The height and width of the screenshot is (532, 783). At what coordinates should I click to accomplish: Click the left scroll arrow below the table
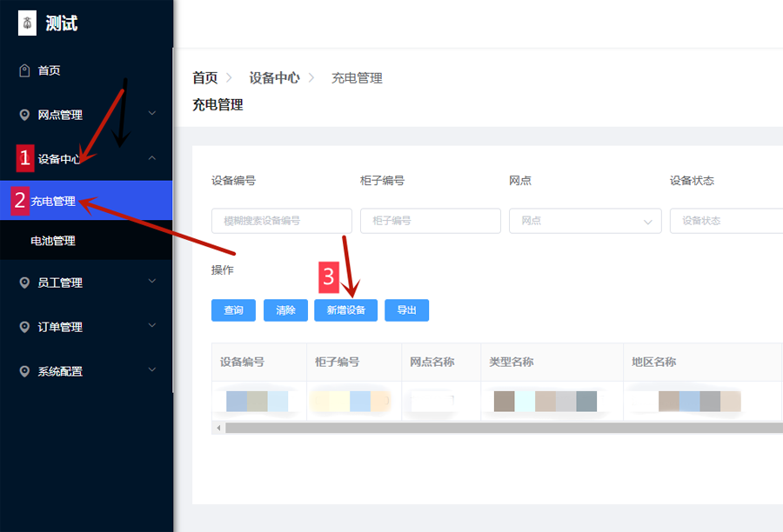point(218,428)
